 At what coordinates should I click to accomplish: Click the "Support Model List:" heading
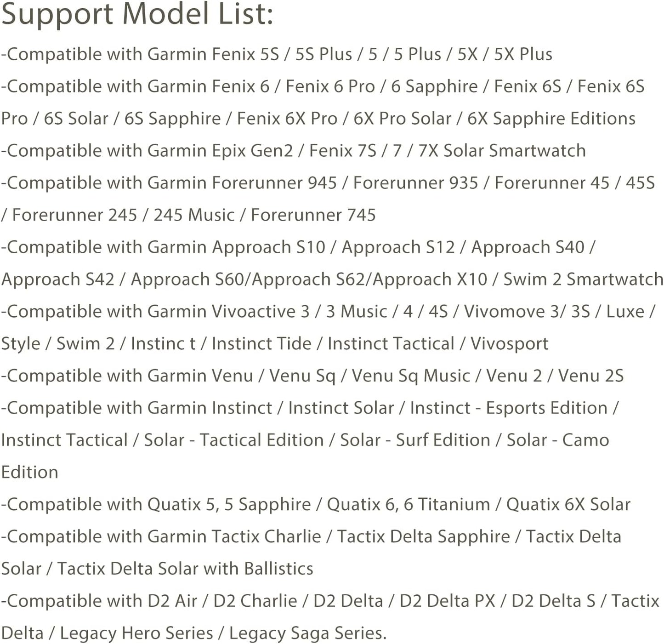click(137, 14)
